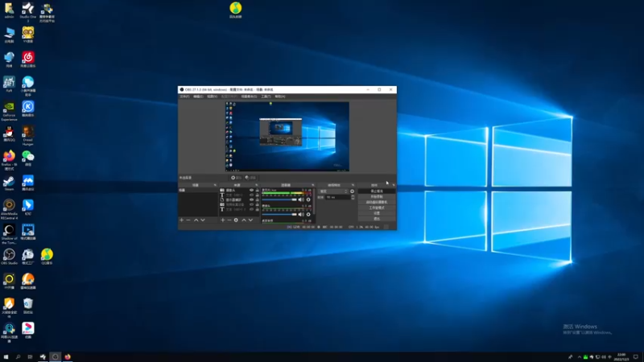The height and width of the screenshot is (362, 644).
Task: Open the File menu in OBS
Action: (184, 97)
